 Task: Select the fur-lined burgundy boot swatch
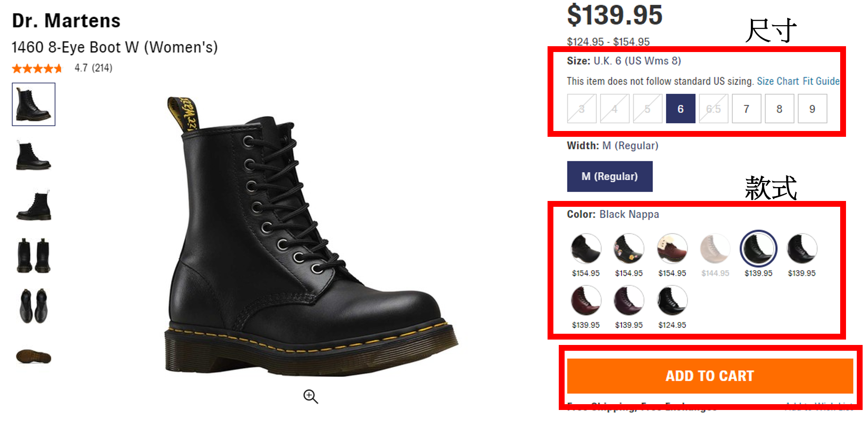pyautogui.click(x=672, y=249)
